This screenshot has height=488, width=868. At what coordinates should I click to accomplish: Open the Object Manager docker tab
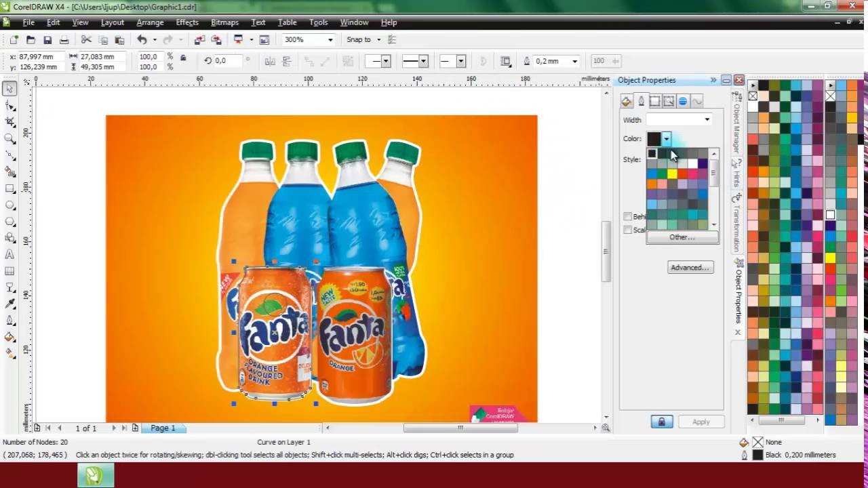point(736,121)
